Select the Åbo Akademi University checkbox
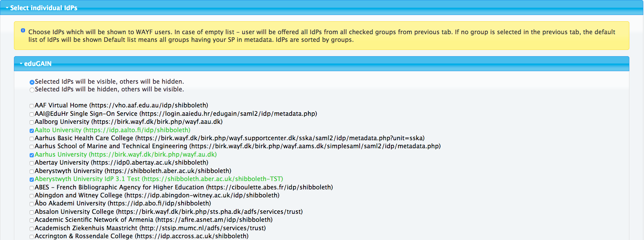The height and width of the screenshot is (240, 644). 32,204
